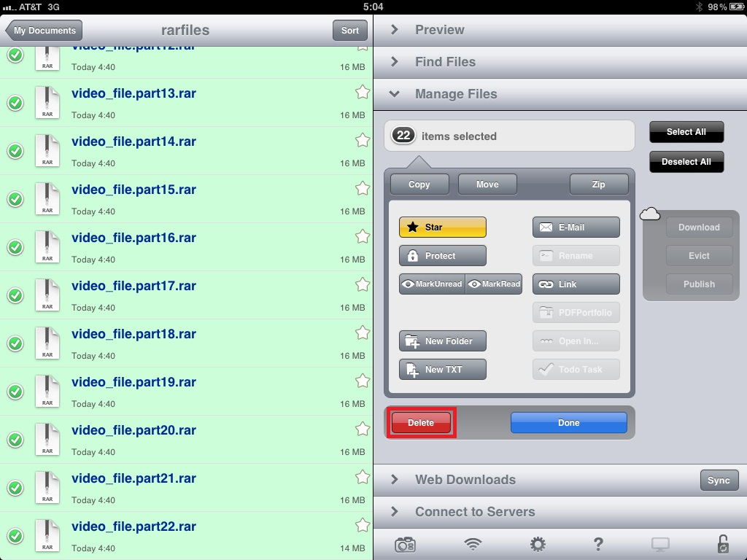Open settings via the gear icon
The image size is (747, 560).
click(x=538, y=544)
